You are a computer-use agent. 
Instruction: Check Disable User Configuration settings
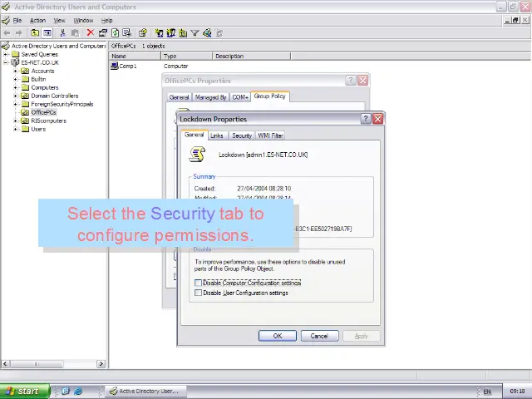(x=198, y=293)
